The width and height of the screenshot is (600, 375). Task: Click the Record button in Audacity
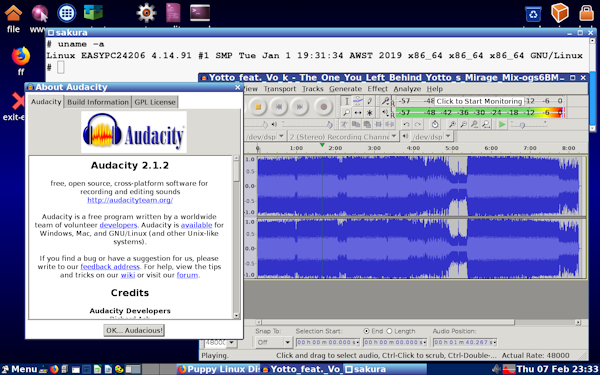(323, 107)
